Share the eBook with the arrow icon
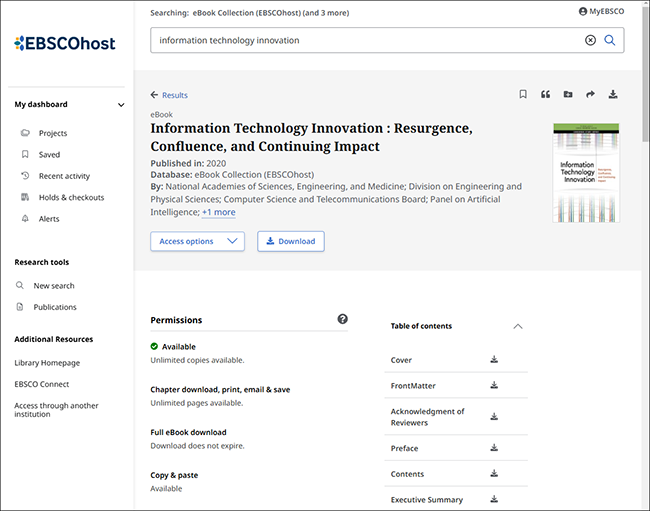The image size is (650, 511). (590, 94)
